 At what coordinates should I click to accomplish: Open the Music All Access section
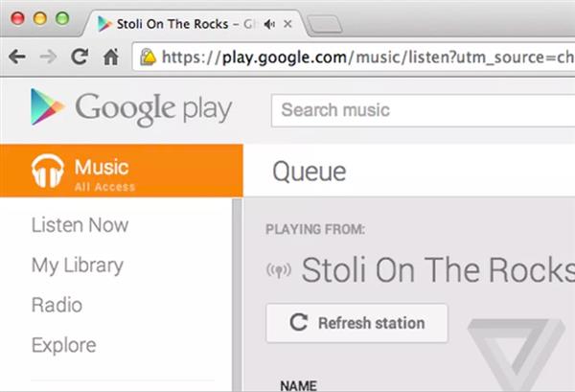coord(122,171)
